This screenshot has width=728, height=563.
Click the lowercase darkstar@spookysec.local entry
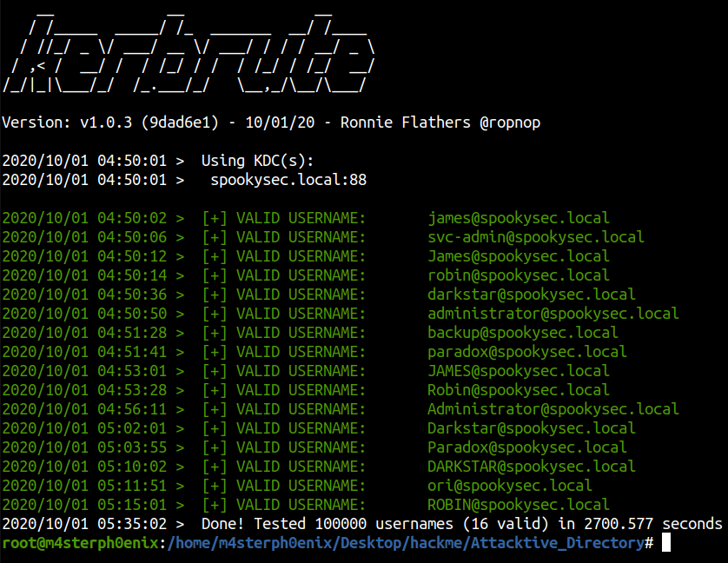coord(531,295)
